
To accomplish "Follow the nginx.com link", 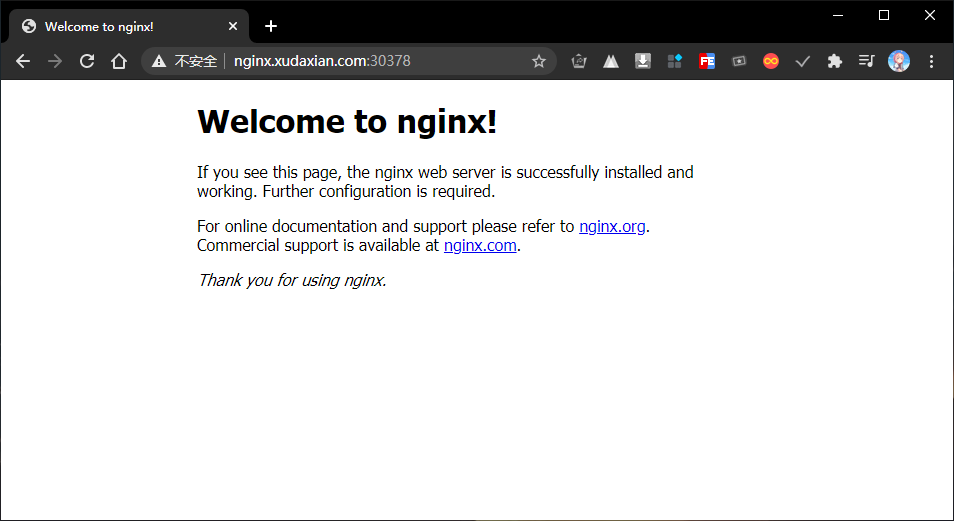I will point(480,245).
